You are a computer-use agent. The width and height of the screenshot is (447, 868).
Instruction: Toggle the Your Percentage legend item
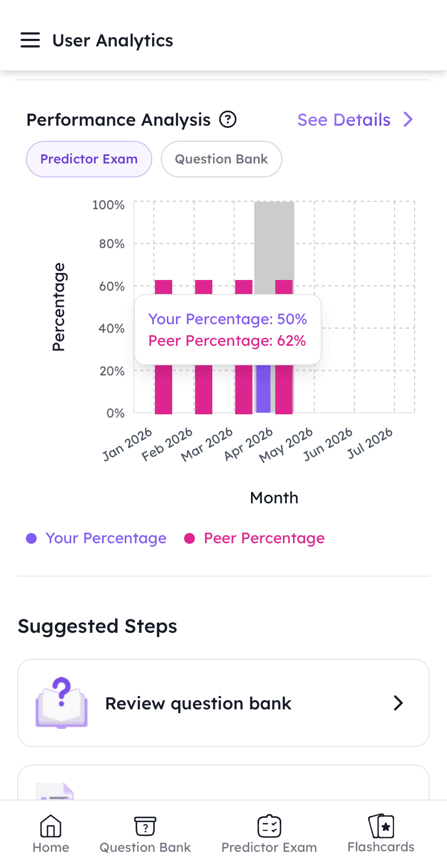click(106, 538)
